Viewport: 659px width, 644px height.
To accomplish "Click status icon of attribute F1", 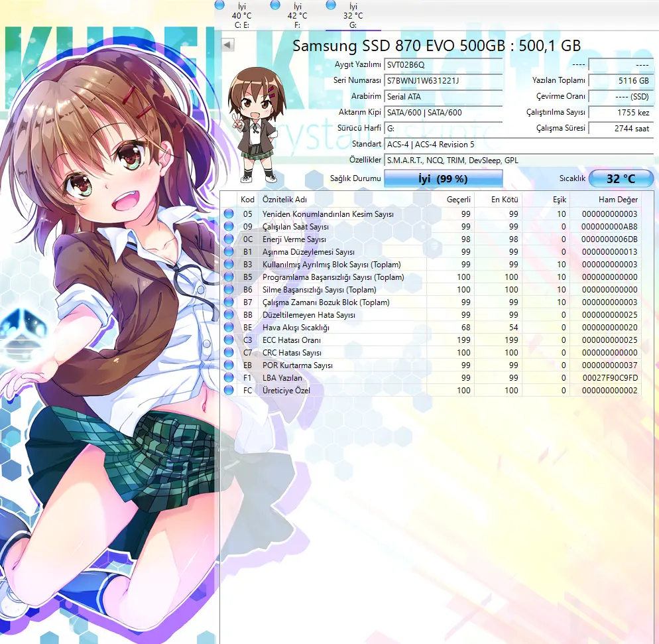I will tap(229, 378).
